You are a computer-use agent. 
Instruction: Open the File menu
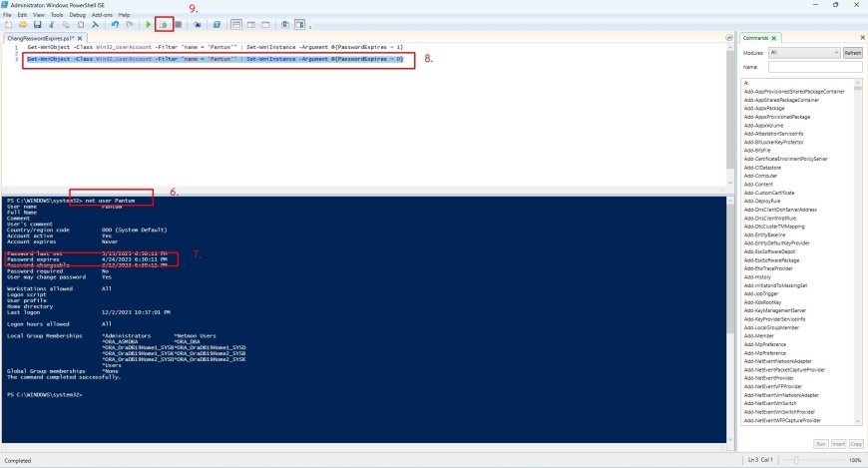tap(7, 15)
